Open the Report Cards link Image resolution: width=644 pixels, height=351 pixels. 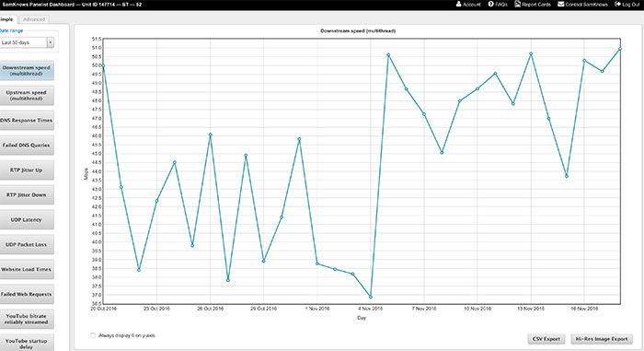coord(536,4)
